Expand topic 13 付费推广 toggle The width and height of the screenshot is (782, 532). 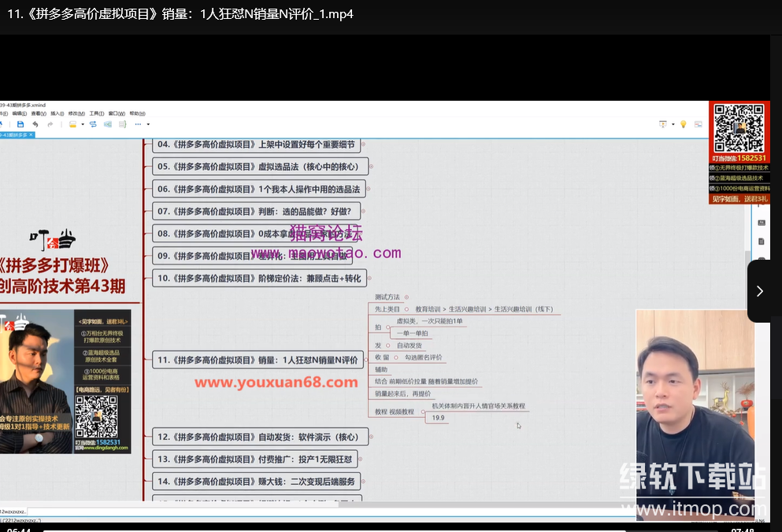click(360, 460)
